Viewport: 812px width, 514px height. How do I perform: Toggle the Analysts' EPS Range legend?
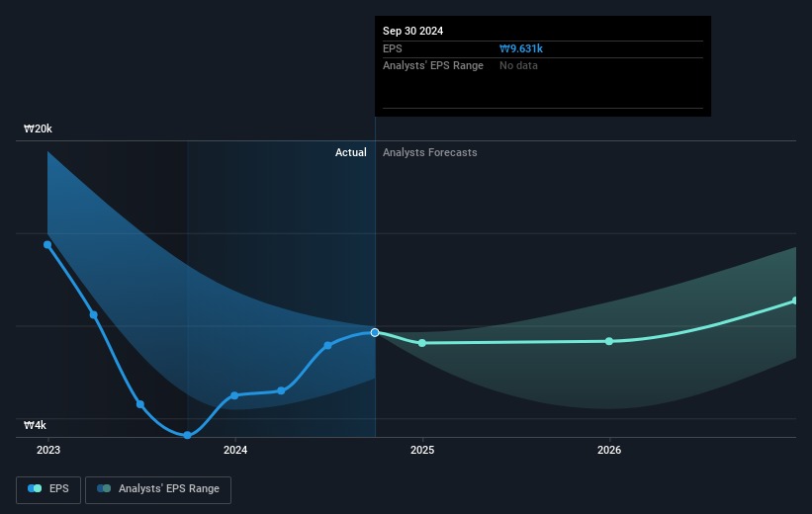pyautogui.click(x=158, y=489)
